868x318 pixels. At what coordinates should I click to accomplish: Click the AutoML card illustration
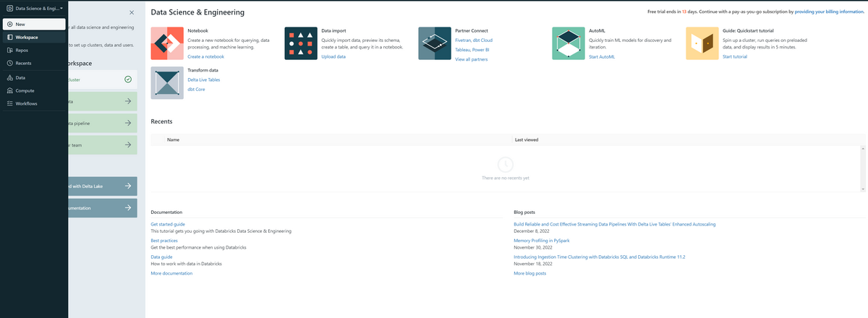click(x=569, y=43)
